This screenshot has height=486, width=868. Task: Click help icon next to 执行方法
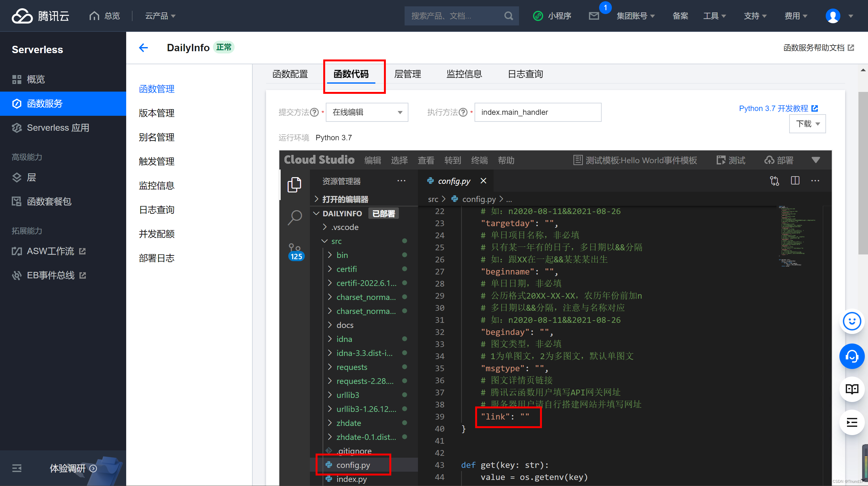[x=463, y=112]
